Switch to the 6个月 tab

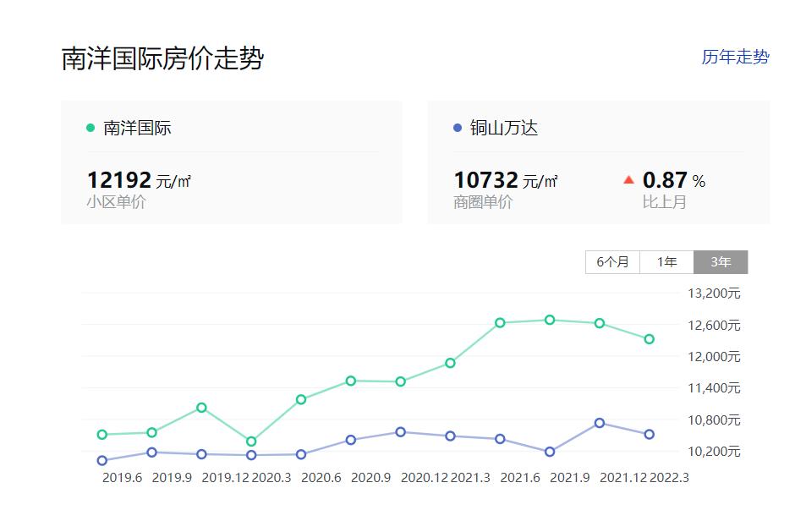tap(611, 262)
